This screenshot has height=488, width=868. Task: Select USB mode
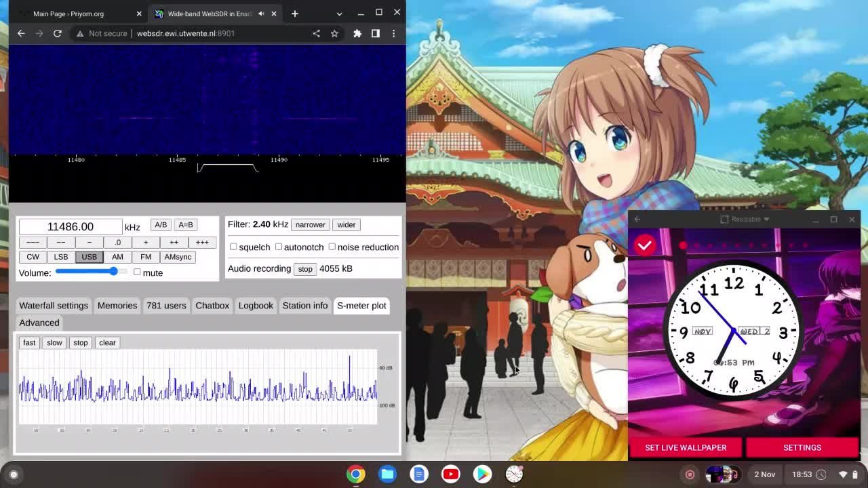89,257
